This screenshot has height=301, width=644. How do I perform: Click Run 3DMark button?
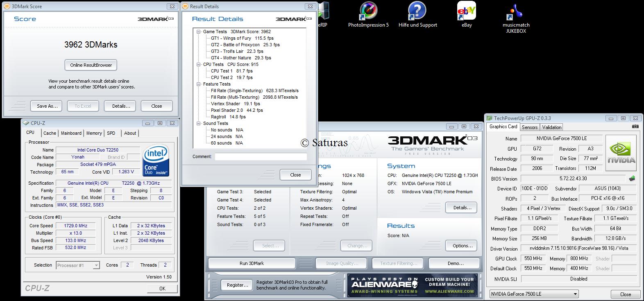252,263
